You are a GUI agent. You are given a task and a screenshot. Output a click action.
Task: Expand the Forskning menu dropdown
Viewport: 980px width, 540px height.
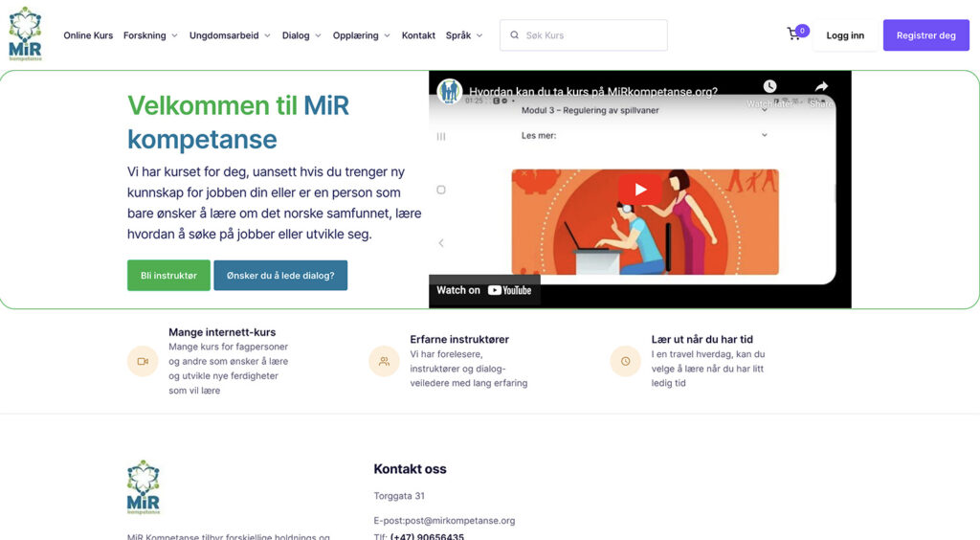tap(150, 35)
